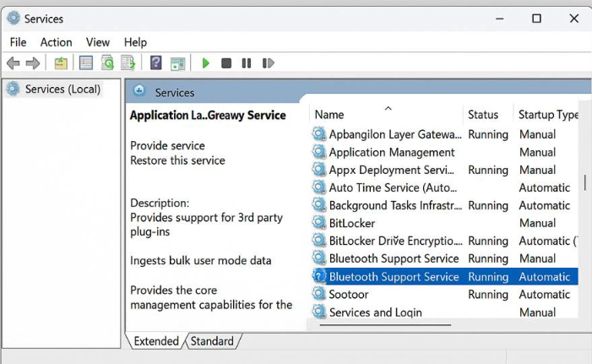The image size is (592, 364).
Task: Click the gear icon next to Background Tasks Infrastr...
Action: pos(319,205)
